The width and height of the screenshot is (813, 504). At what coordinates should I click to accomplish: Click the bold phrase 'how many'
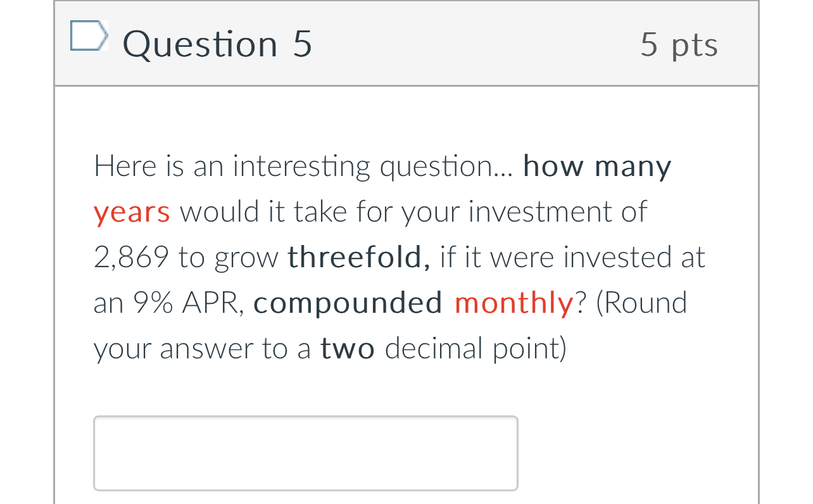point(596,165)
